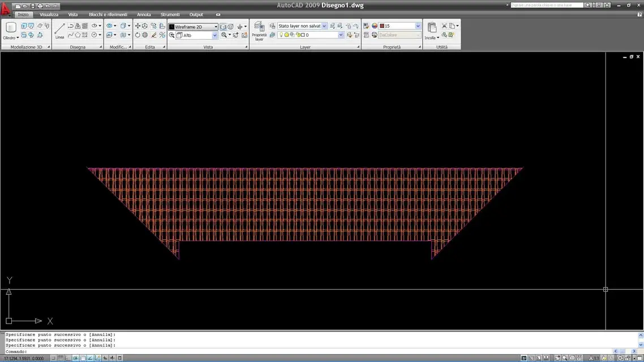
Task: Click the color wheel icon in Proprietà panel
Action: pos(375,26)
